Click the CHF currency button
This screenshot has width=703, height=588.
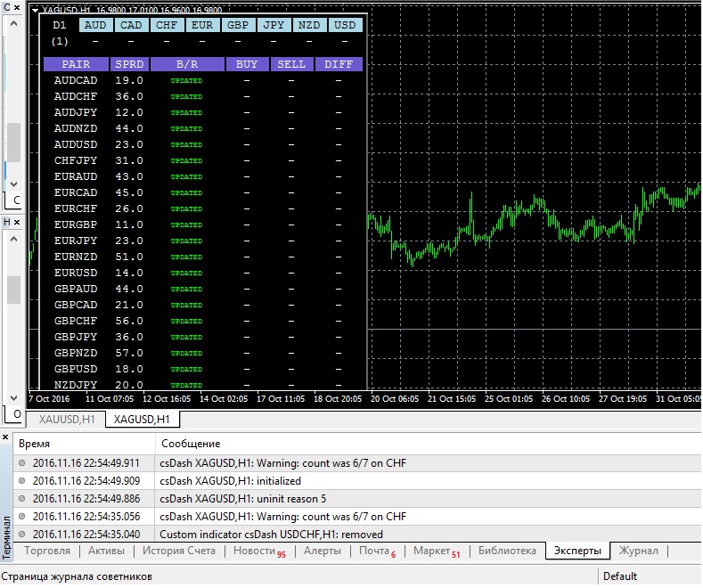(167, 25)
